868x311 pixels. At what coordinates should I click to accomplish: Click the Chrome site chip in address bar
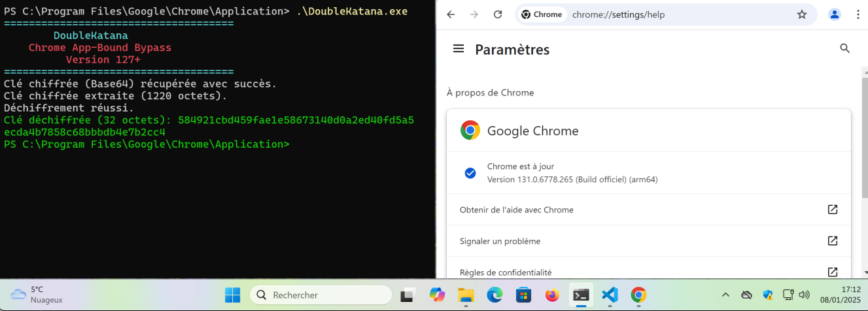click(542, 14)
